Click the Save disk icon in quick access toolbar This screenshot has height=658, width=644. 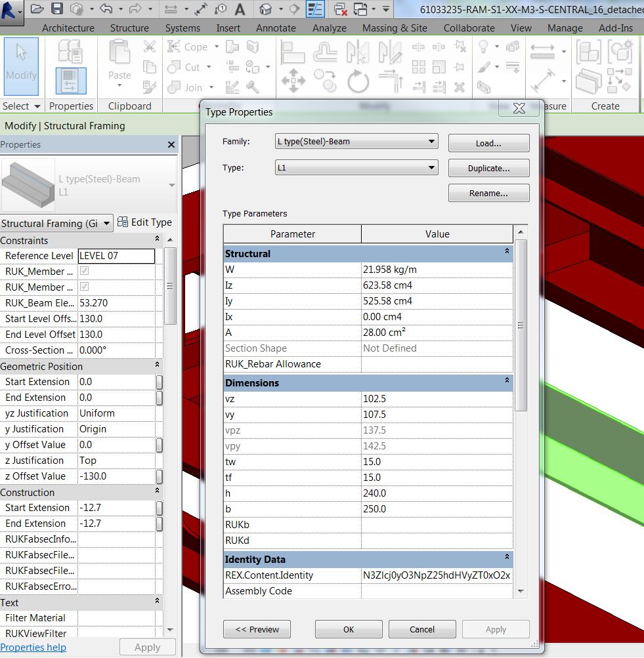click(x=56, y=9)
